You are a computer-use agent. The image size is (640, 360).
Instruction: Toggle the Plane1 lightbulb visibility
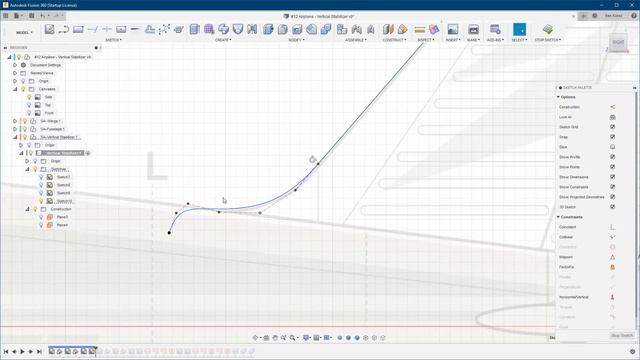[x=41, y=217]
